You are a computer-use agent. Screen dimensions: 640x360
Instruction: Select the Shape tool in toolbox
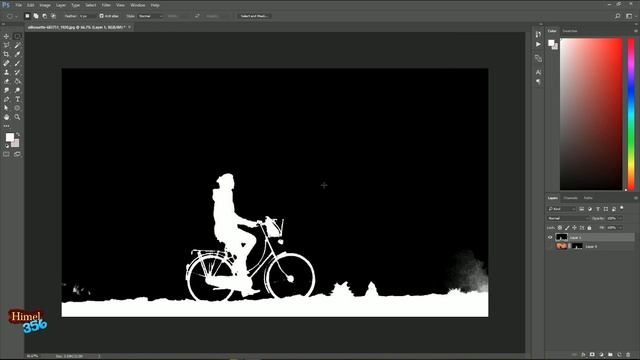[17, 108]
